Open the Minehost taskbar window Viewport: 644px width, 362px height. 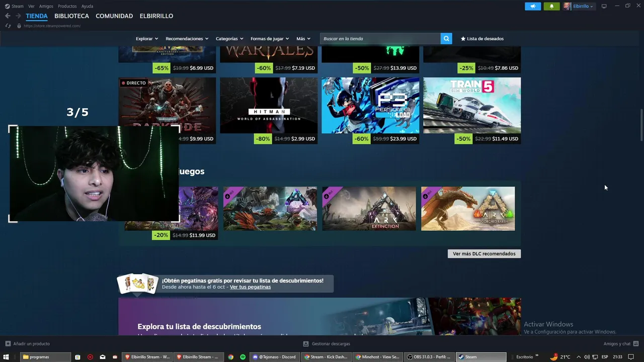point(377,357)
